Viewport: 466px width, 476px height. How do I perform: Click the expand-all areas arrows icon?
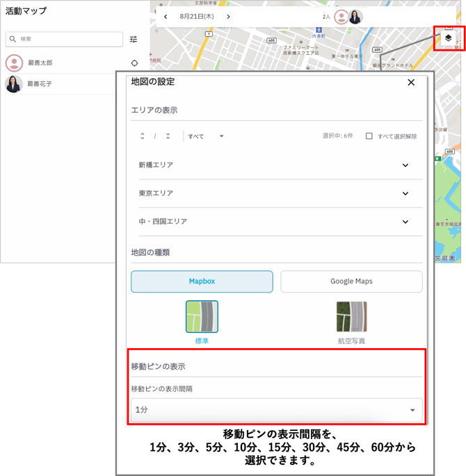143,136
